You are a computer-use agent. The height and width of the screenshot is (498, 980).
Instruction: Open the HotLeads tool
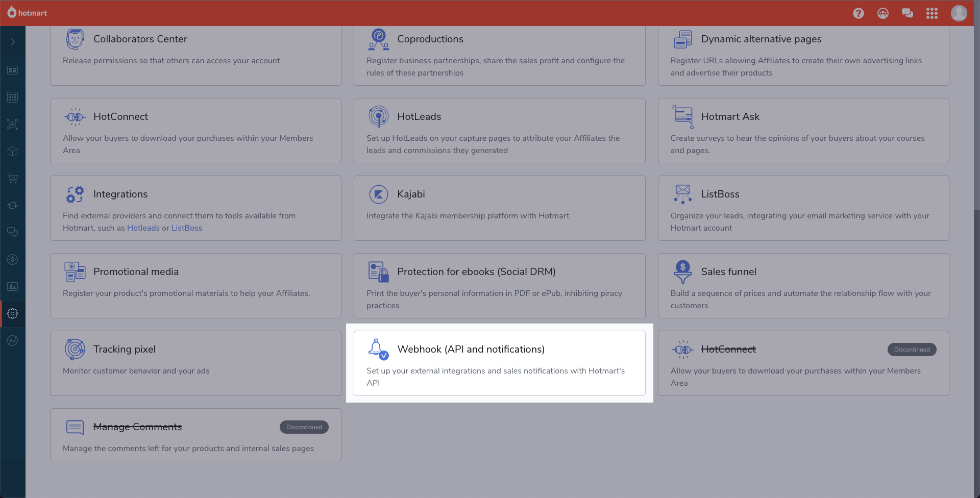tap(419, 117)
